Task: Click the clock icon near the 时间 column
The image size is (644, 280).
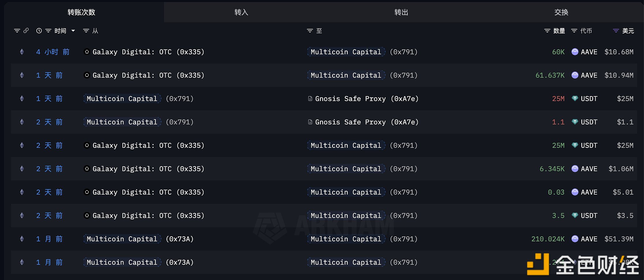Action: 39,30
